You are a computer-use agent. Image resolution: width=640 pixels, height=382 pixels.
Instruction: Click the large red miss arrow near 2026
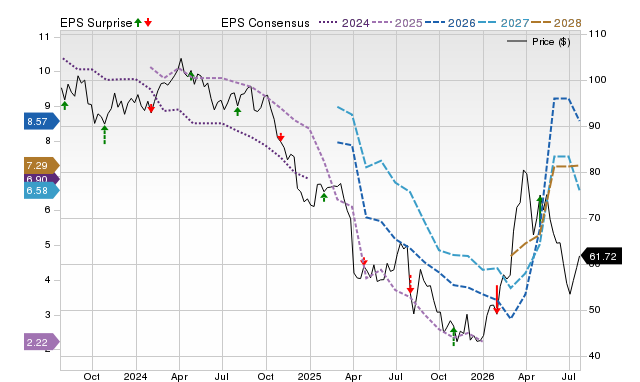click(497, 300)
